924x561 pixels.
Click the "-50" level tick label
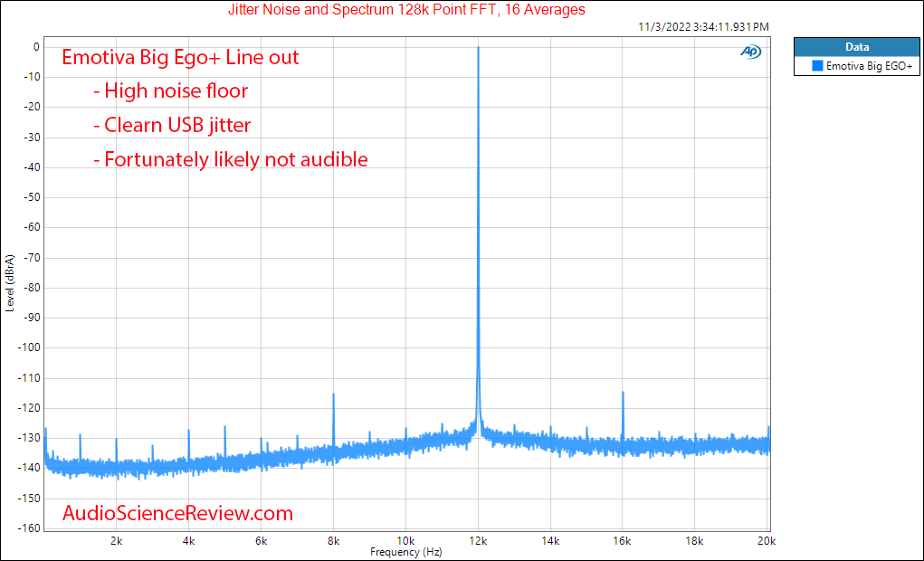tap(32, 197)
